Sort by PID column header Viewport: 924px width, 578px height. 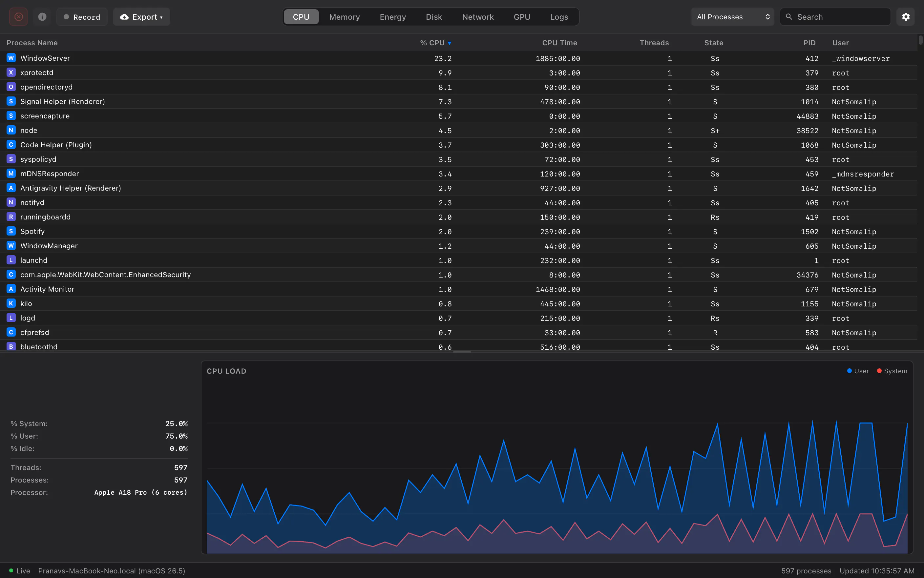click(x=809, y=43)
